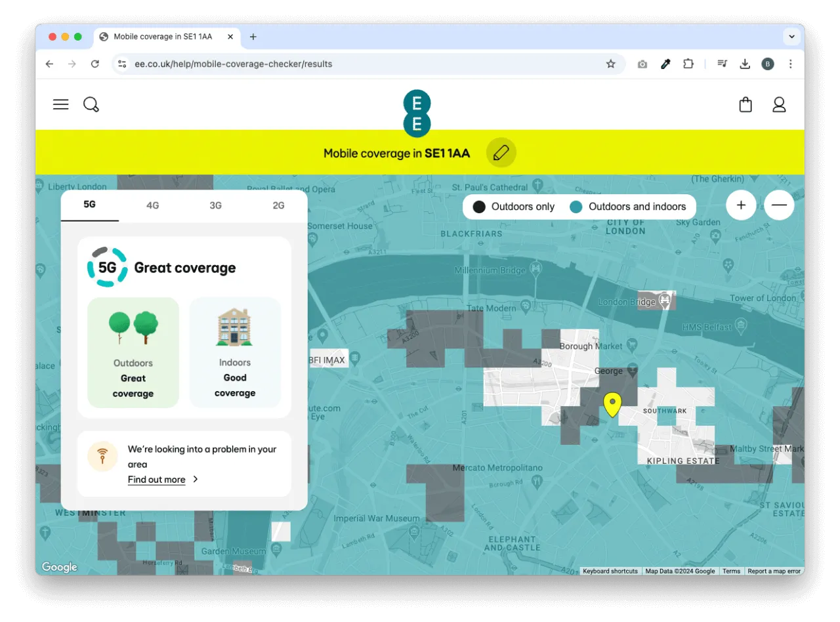Click the eyedropper extension icon
The width and height of the screenshot is (840, 622).
point(665,64)
